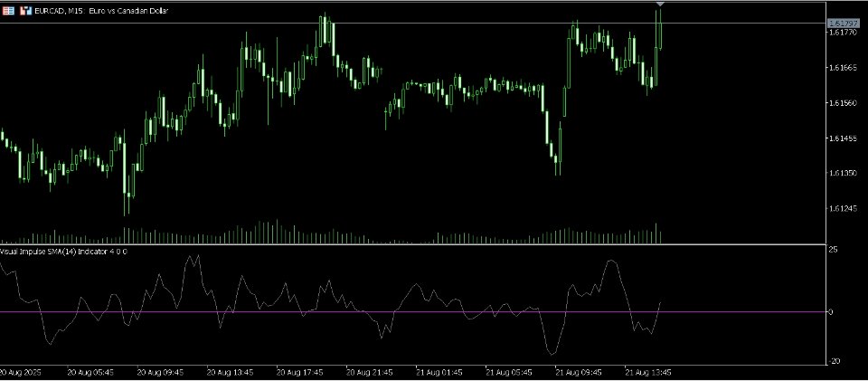The height and width of the screenshot is (381, 868).
Task: Click the '21 Aug 01:45' time axis label
Action: click(x=439, y=372)
